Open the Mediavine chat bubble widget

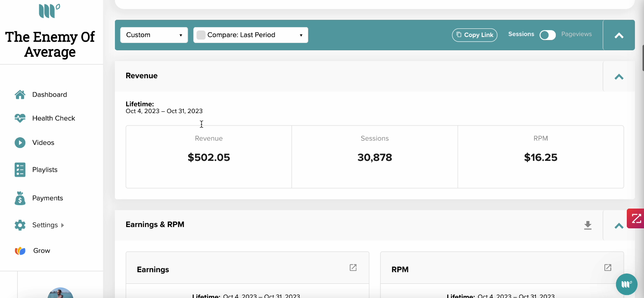pyautogui.click(x=626, y=284)
